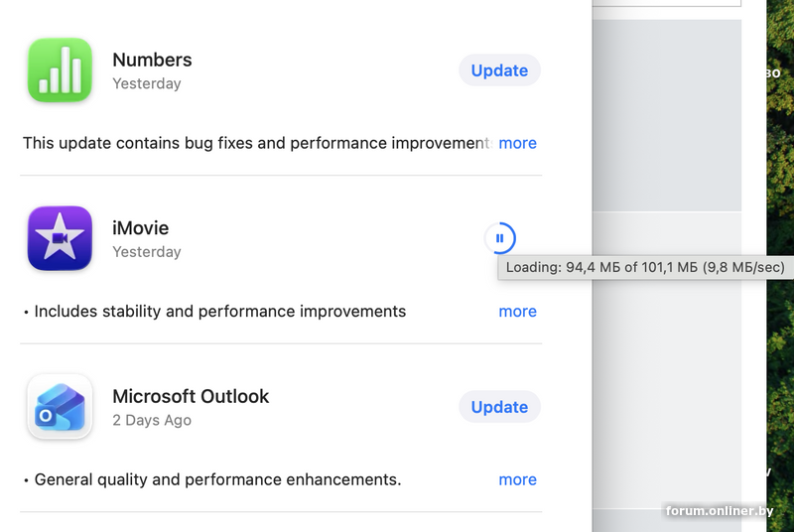Click Numbers bug fixes description text
794x532 pixels.
tap(256, 143)
